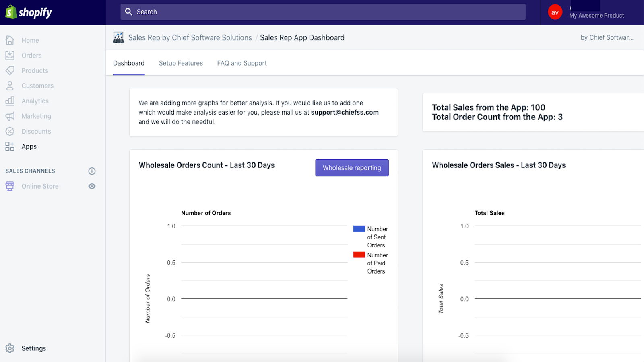Switch to Setup Features tab
644x362 pixels.
click(x=181, y=63)
